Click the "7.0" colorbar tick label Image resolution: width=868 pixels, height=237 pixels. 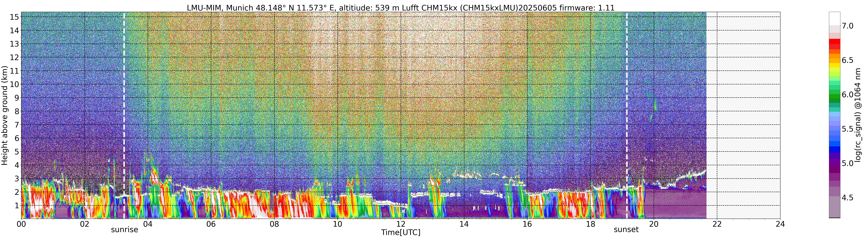[x=847, y=26]
